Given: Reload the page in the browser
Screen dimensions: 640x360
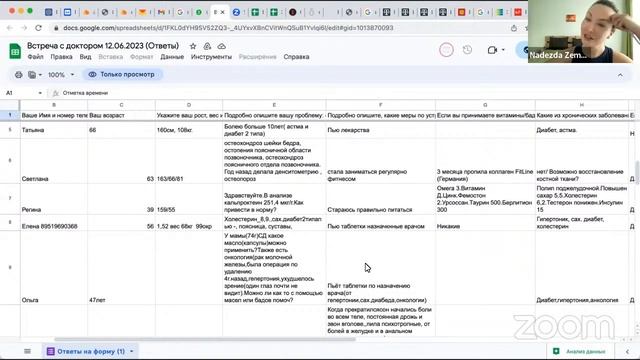Looking at the screenshot, I should [38, 28].
